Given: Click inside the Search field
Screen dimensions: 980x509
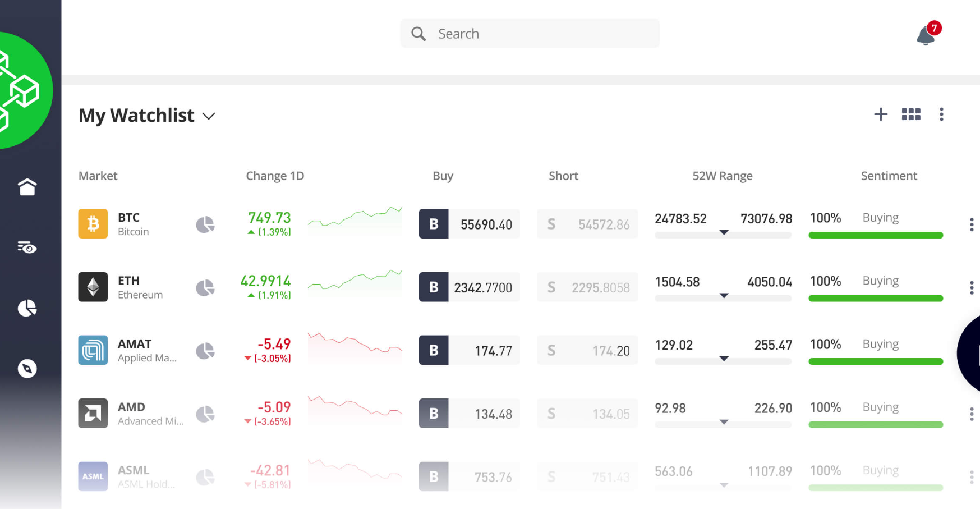Looking at the screenshot, I should click(x=530, y=33).
